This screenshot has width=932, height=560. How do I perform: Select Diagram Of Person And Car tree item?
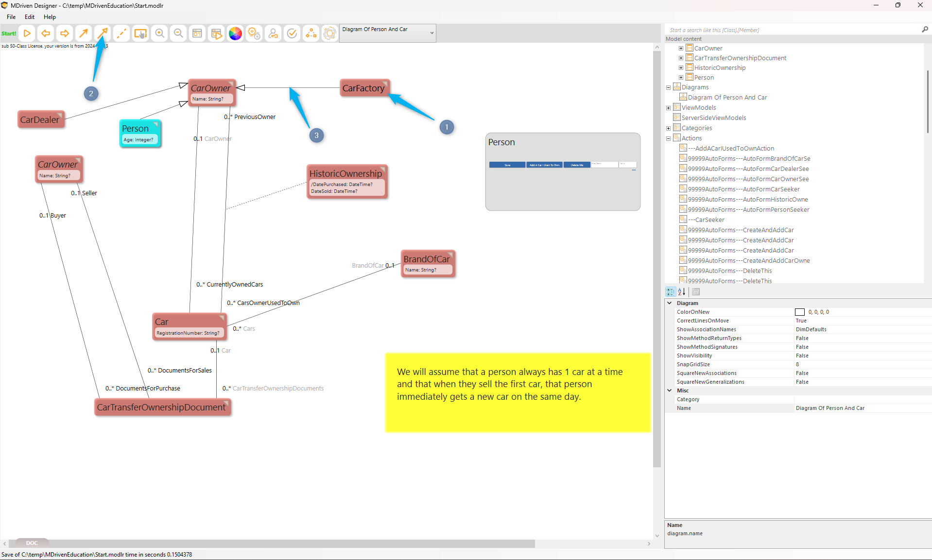(x=727, y=98)
